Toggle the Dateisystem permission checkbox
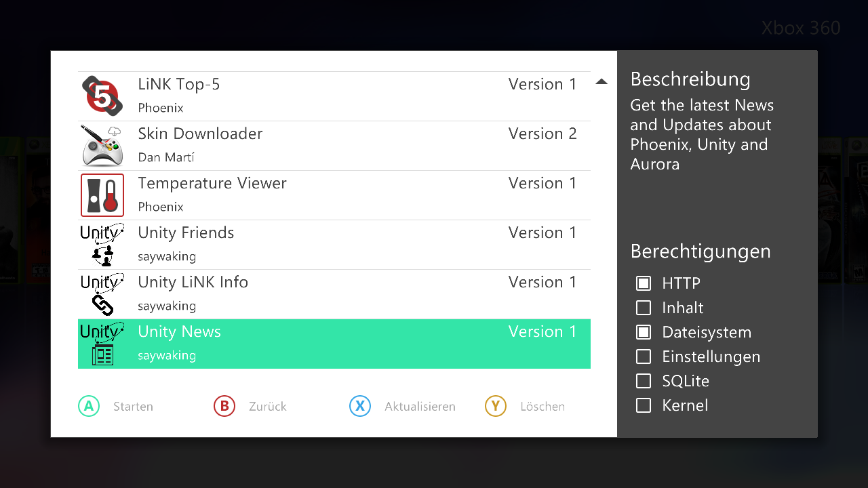The height and width of the screenshot is (488, 868). click(644, 332)
